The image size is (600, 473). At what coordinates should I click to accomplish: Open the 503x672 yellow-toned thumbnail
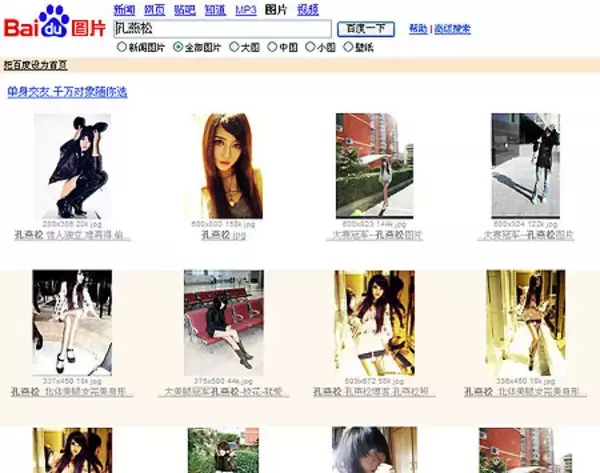tap(375, 323)
